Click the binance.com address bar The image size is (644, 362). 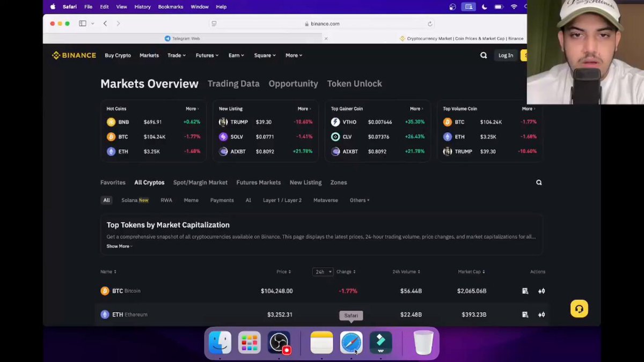(x=322, y=24)
